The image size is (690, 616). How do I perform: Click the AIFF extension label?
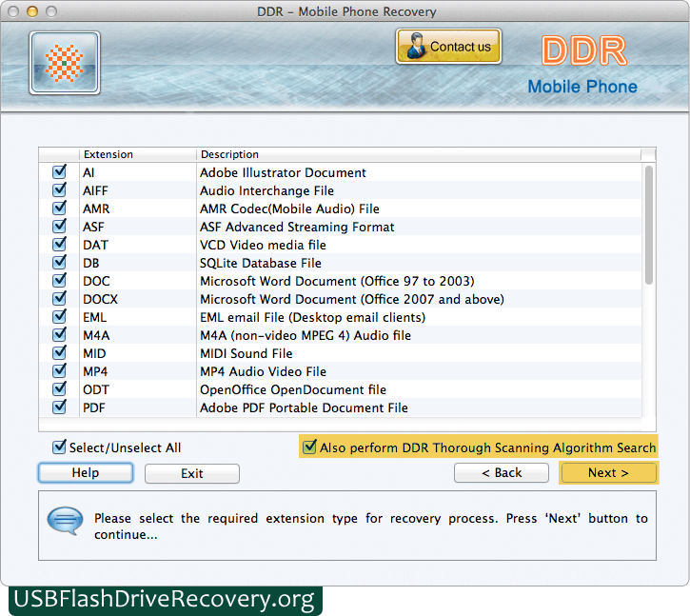tap(95, 190)
